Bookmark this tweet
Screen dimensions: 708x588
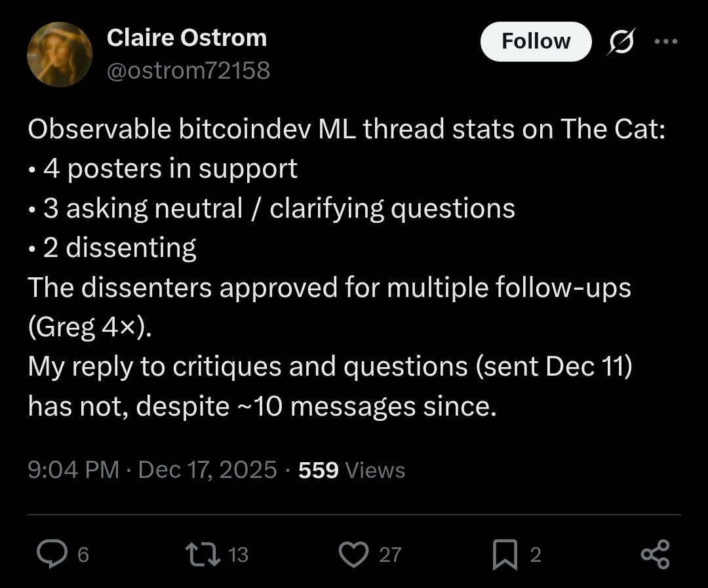pos(505,554)
